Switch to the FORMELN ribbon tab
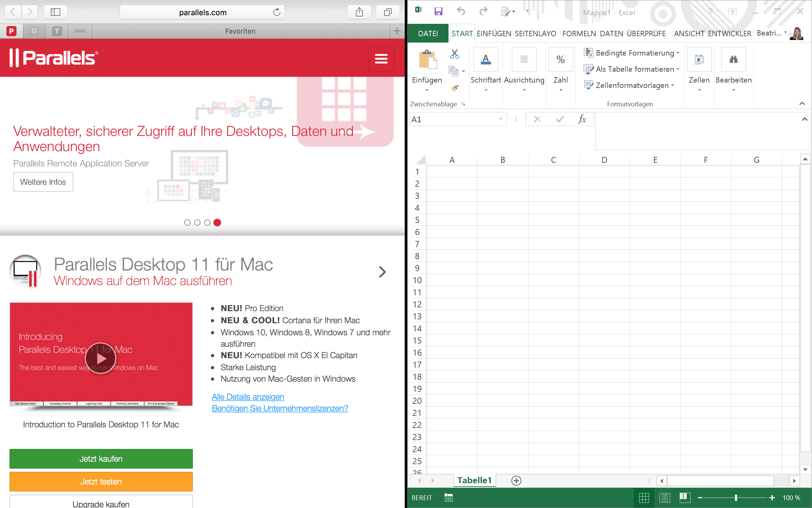 [579, 34]
